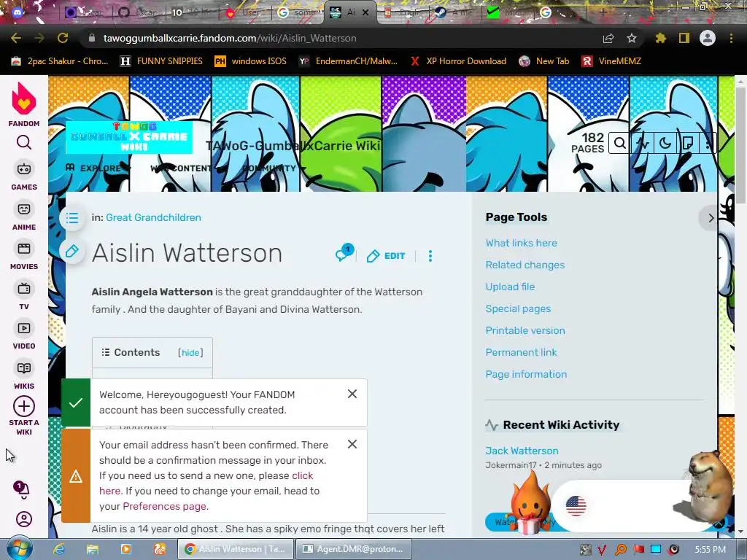Image resolution: width=747 pixels, height=560 pixels.
Task: Open Special pages link
Action: [519, 308]
